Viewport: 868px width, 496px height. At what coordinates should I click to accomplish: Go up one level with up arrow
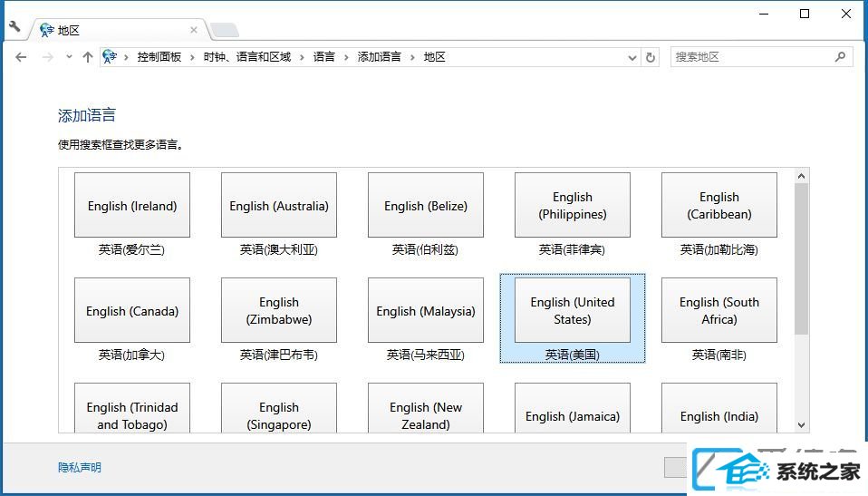click(88, 57)
